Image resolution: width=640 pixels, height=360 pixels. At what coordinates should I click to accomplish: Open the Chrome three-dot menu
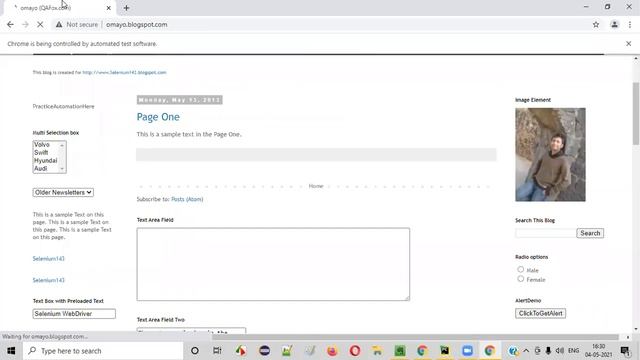pos(630,24)
